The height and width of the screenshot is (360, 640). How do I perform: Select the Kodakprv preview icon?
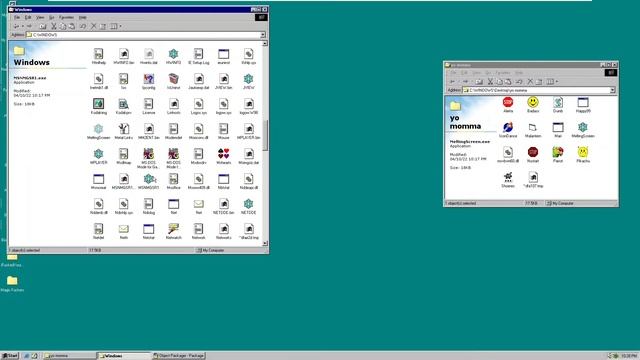click(123, 104)
